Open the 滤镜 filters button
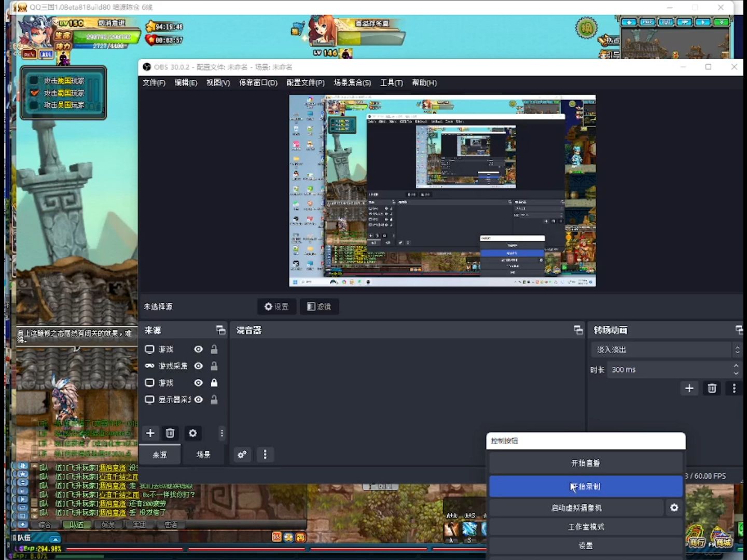The height and width of the screenshot is (560, 747). [319, 306]
